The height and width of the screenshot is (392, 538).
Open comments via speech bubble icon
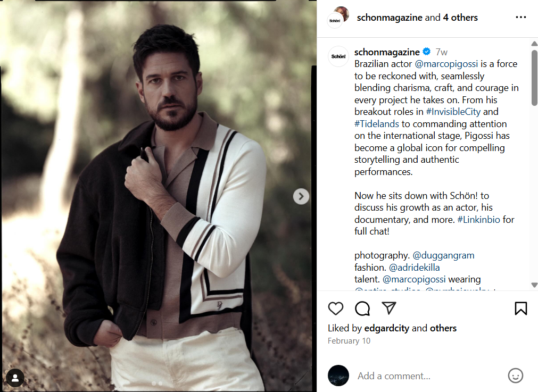click(362, 308)
